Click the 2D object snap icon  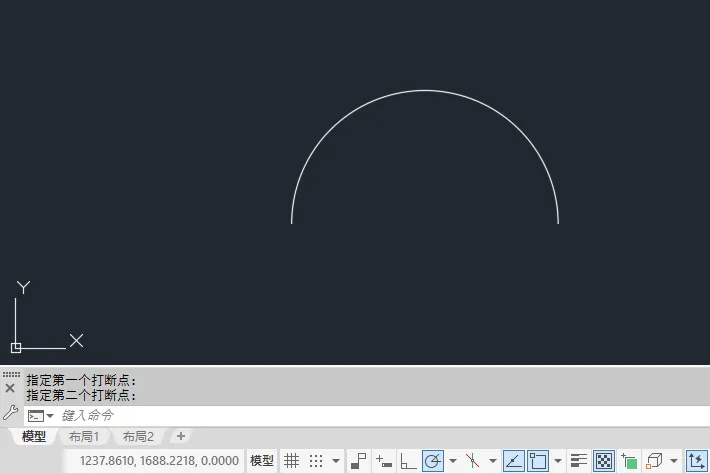point(538,461)
